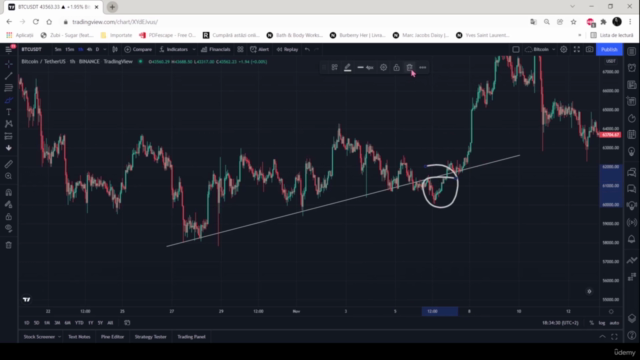This screenshot has height=360, width=640.
Task: Switch to 4h timeframe
Action: coord(89,49)
